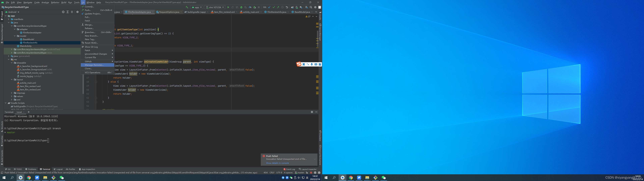Click master branch in status bar
The width and height of the screenshot is (644, 181).
[x=300, y=172]
